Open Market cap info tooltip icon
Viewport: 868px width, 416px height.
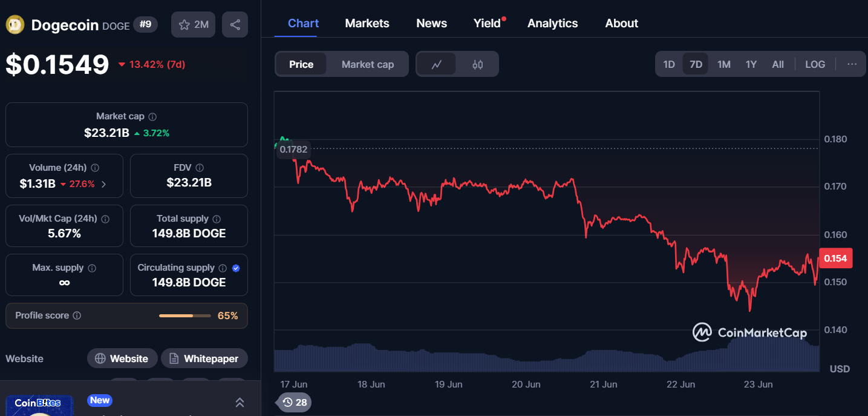[152, 116]
